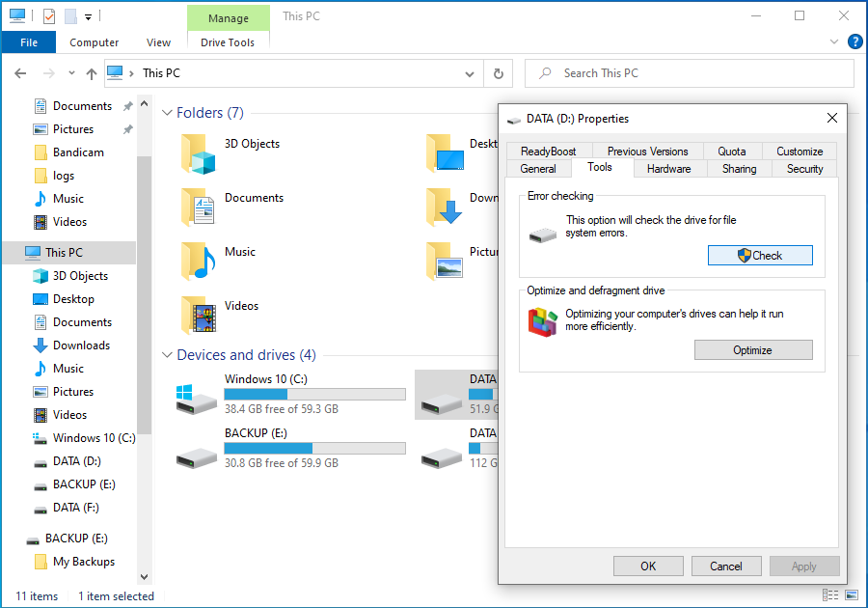Click the Help question mark icon
The image size is (868, 608).
pos(854,41)
